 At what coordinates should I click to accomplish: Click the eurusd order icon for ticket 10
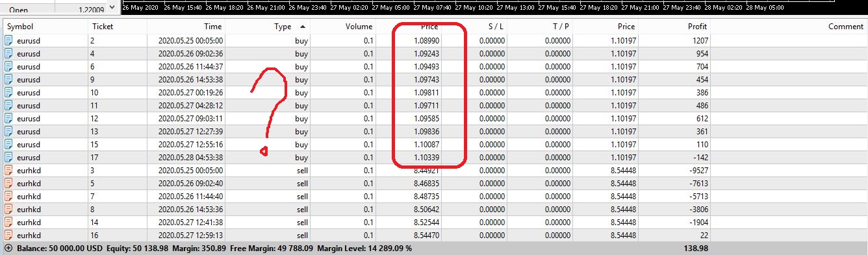tap(8, 92)
